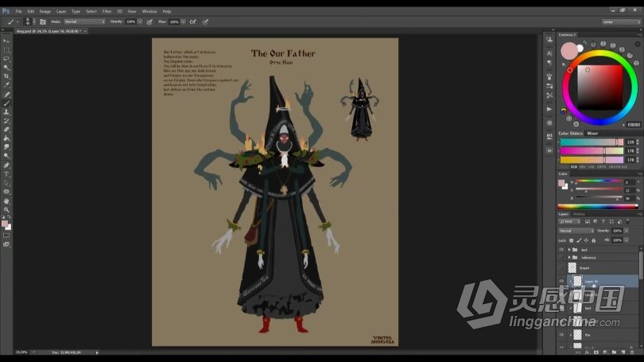Enable airbrush build-up icon after Flow

tap(192, 21)
